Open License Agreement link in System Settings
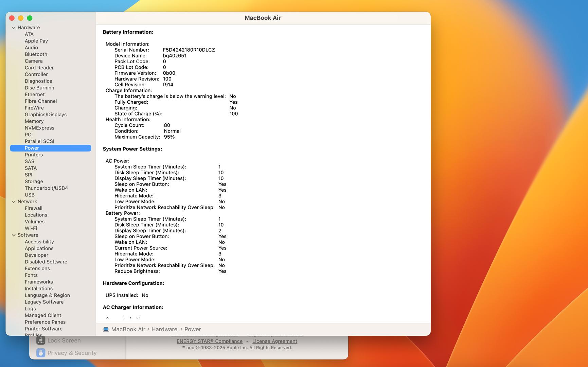The height and width of the screenshot is (367, 588). pos(275,341)
